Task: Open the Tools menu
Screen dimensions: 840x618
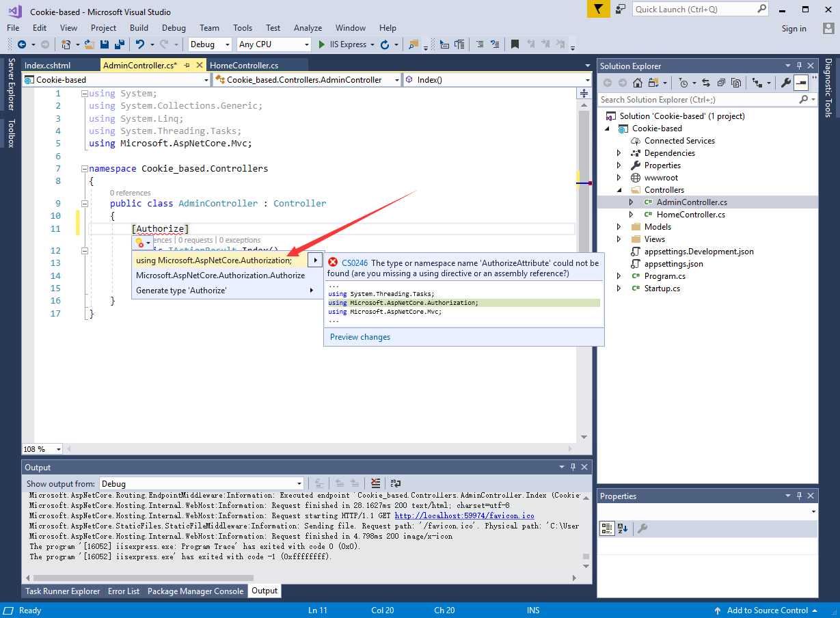Action: pos(243,28)
